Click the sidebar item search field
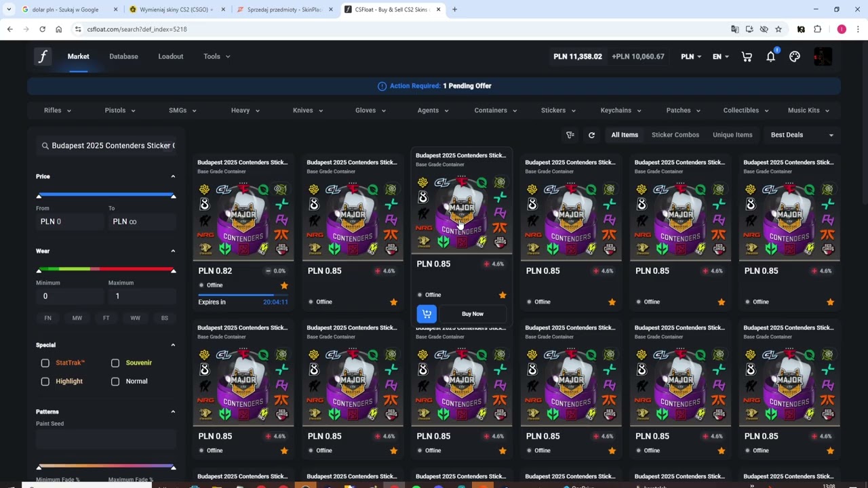This screenshot has width=868, height=488. (106, 146)
